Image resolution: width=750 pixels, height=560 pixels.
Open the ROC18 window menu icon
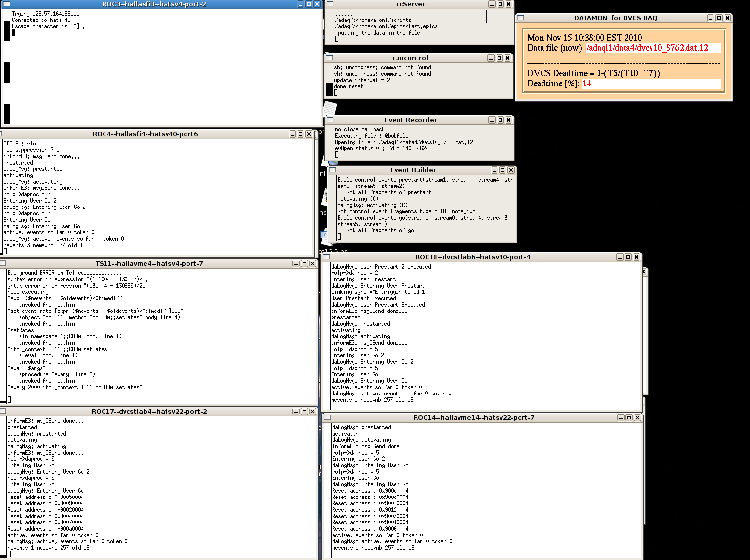[326, 257]
